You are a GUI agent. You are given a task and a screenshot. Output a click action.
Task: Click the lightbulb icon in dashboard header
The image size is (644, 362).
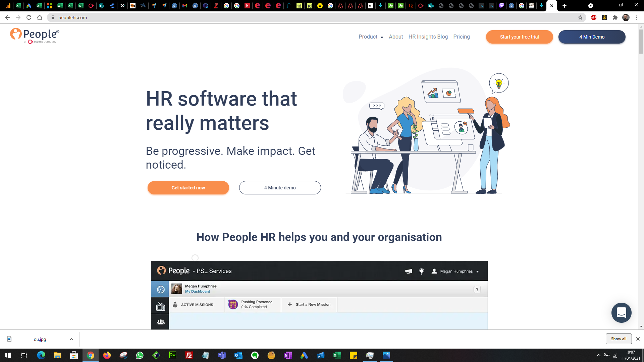[422, 271]
